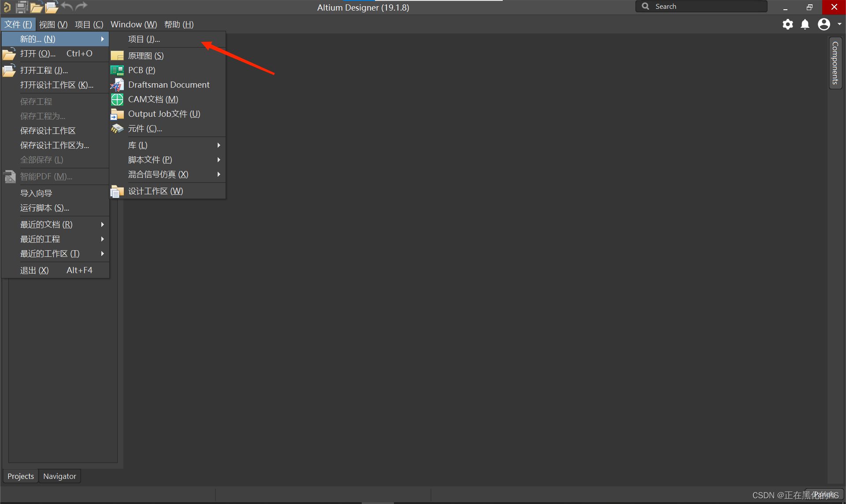This screenshot has width=846, height=504.
Task: Click the Design Workspace icon in submenu
Action: (117, 191)
